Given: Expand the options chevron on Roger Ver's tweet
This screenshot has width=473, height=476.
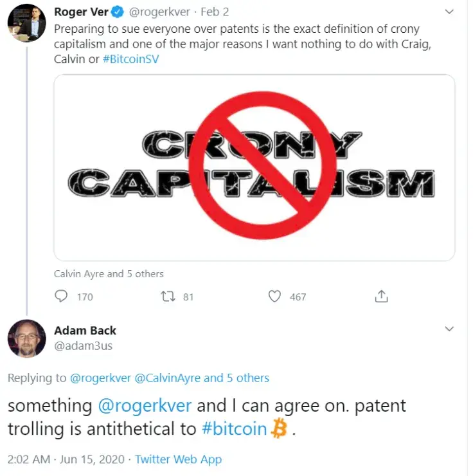Looking at the screenshot, I should [x=450, y=11].
